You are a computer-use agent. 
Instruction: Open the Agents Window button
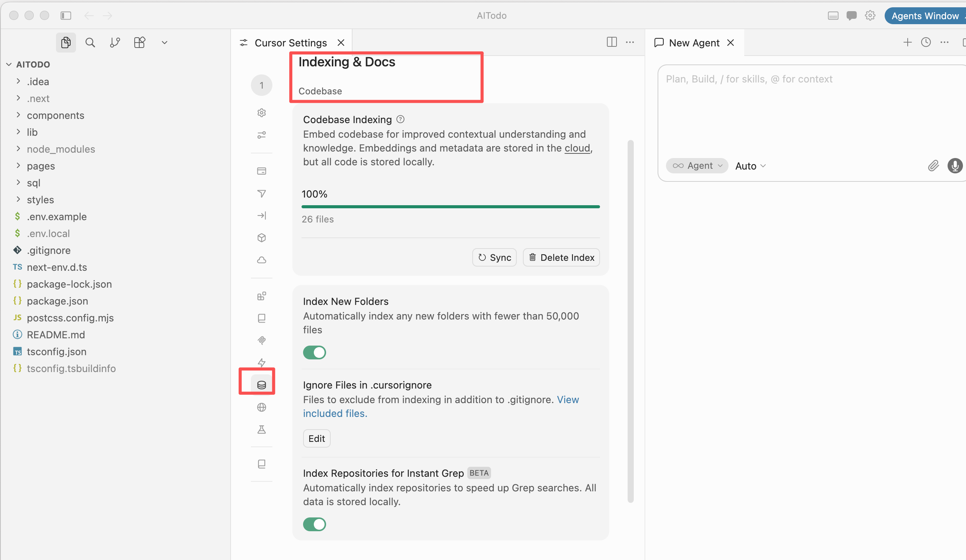pyautogui.click(x=925, y=16)
